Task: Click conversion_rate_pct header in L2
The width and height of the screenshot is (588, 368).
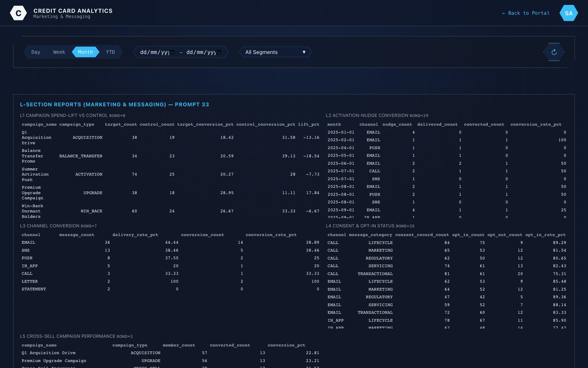Action: point(536,124)
